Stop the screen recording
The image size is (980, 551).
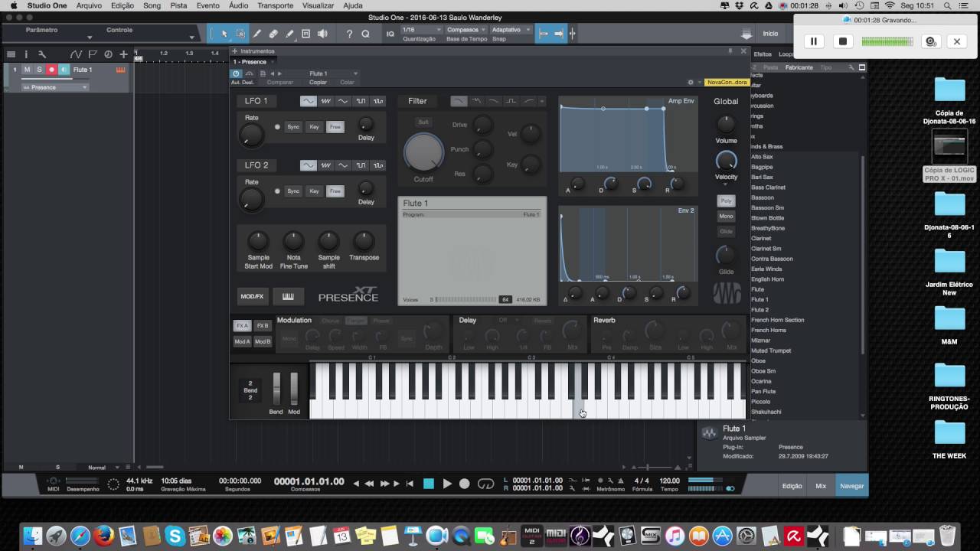pos(843,41)
